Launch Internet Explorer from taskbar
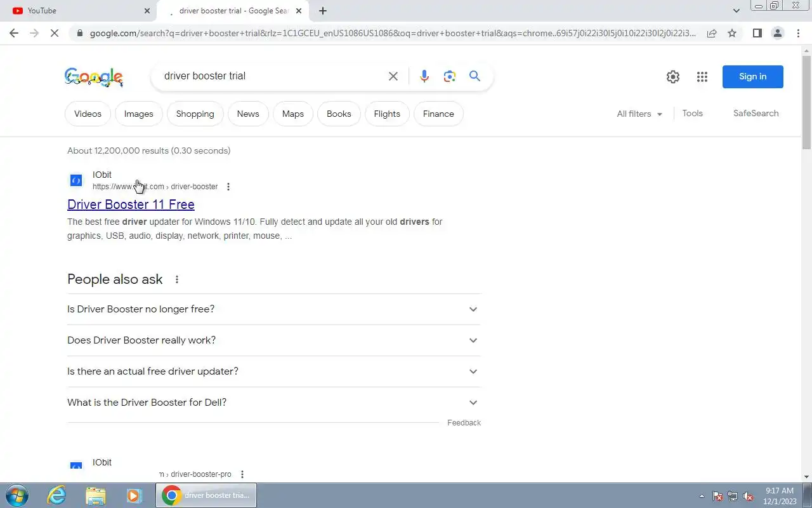 (x=57, y=495)
